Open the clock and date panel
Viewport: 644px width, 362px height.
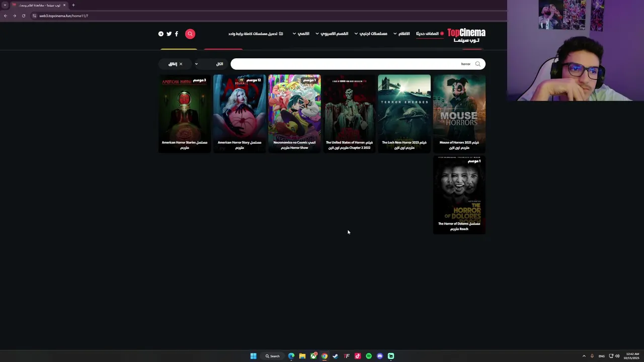(632, 356)
